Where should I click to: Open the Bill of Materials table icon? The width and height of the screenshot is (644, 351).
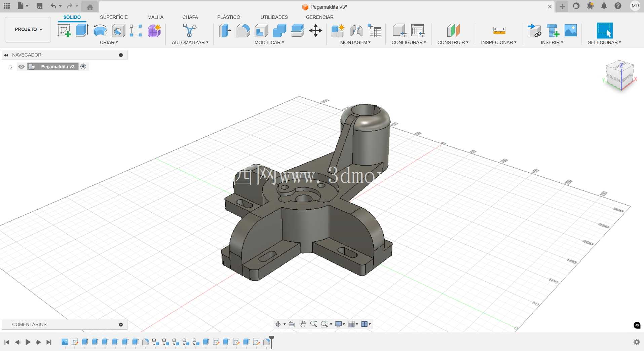(374, 31)
